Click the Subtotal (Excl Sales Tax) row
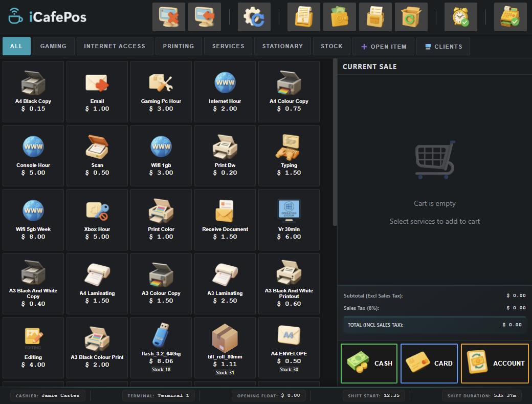Viewport: 532px width, 404px height. [435, 295]
